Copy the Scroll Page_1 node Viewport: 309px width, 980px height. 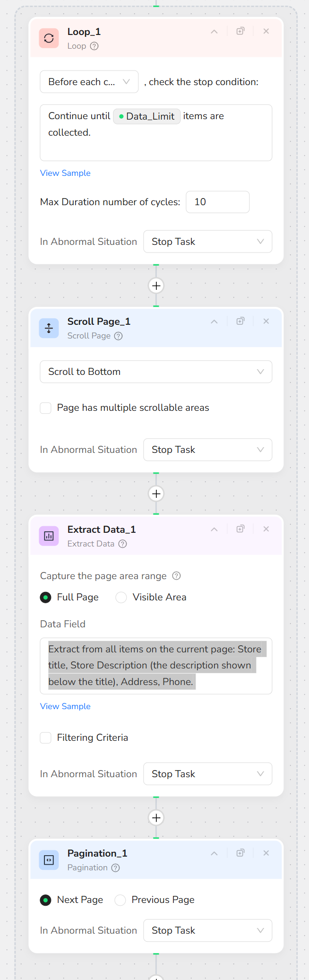240,321
